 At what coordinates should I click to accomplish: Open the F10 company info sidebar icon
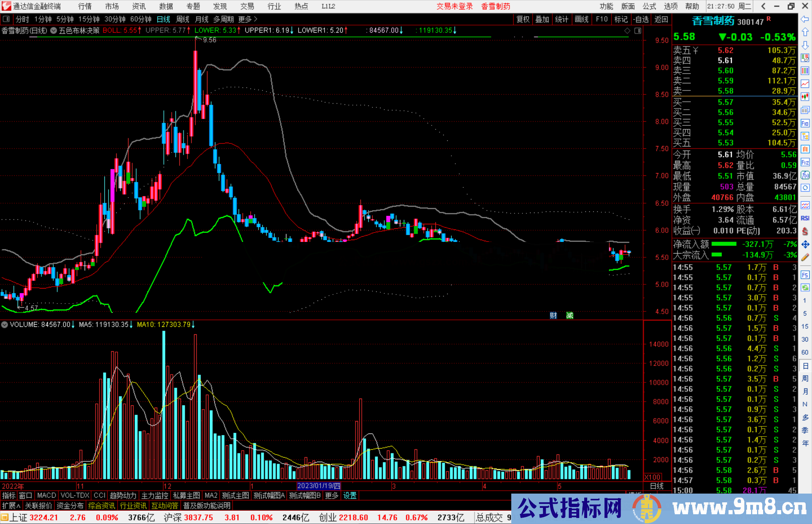pos(805,123)
